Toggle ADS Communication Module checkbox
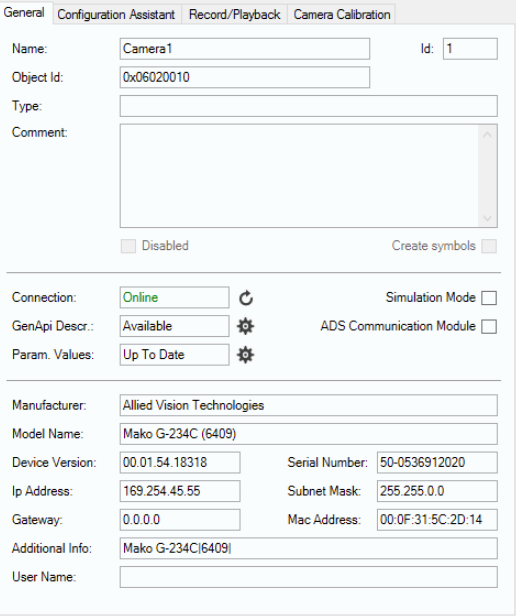 pyautogui.click(x=489, y=326)
